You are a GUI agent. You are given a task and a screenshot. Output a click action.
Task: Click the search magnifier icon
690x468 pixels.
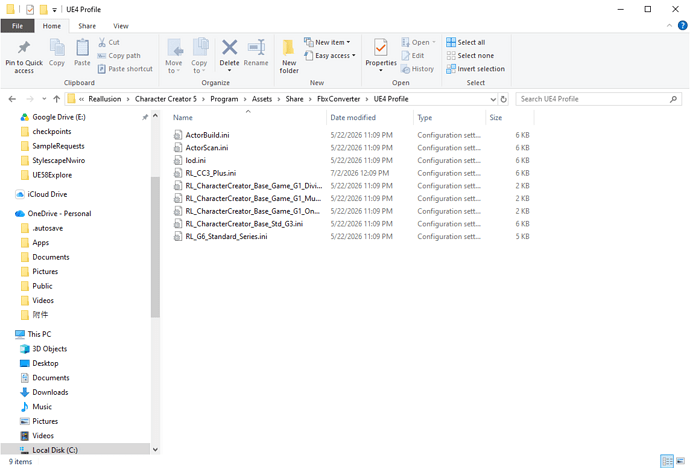click(x=673, y=99)
